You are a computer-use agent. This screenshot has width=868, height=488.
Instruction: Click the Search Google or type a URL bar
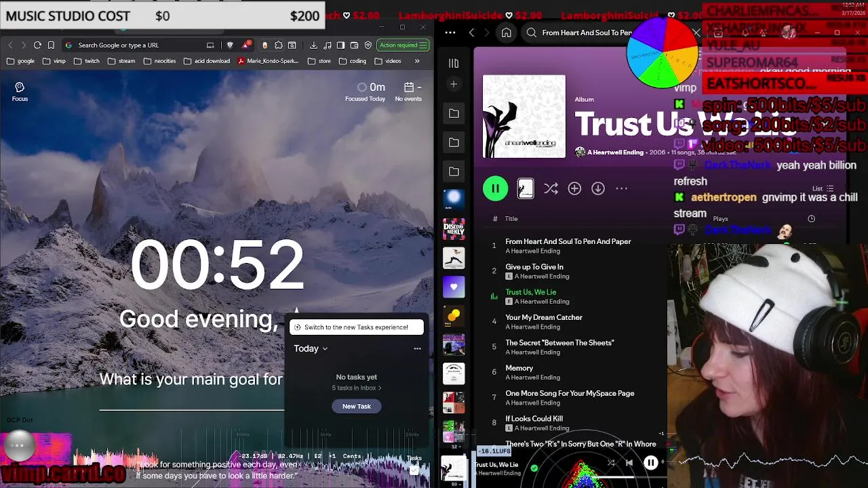(x=139, y=45)
